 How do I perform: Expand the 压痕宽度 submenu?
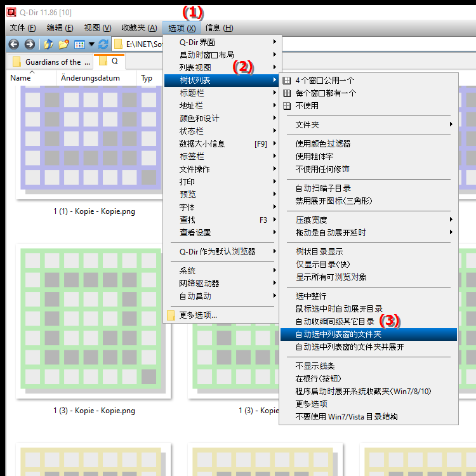(368, 220)
